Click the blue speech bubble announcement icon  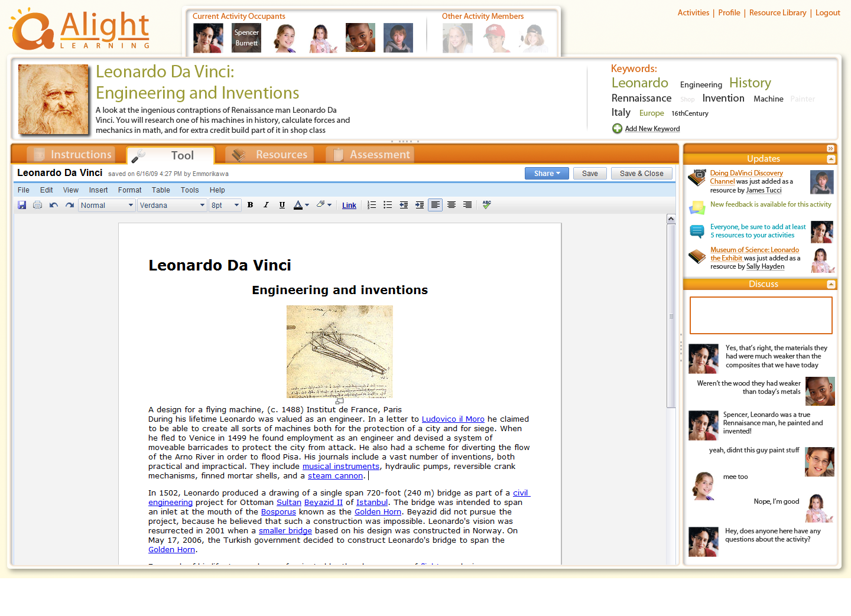[697, 232]
